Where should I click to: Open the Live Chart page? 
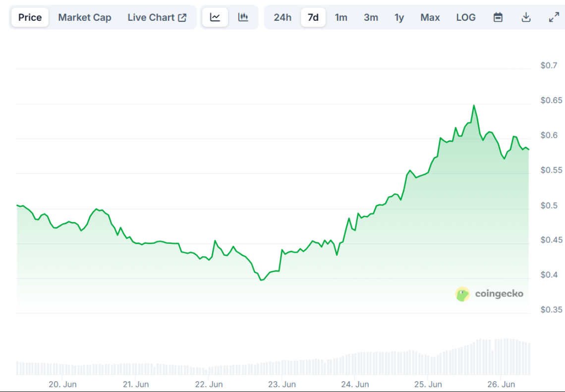point(152,17)
